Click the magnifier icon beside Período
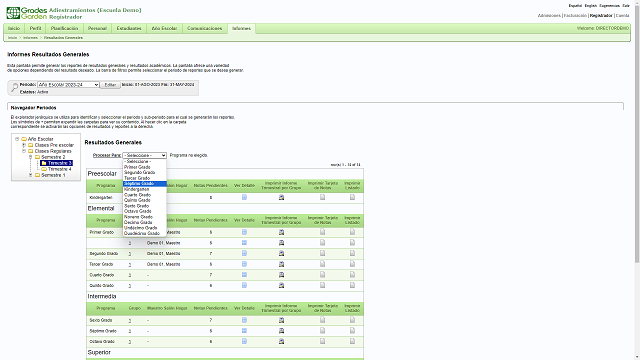 [x=15, y=87]
